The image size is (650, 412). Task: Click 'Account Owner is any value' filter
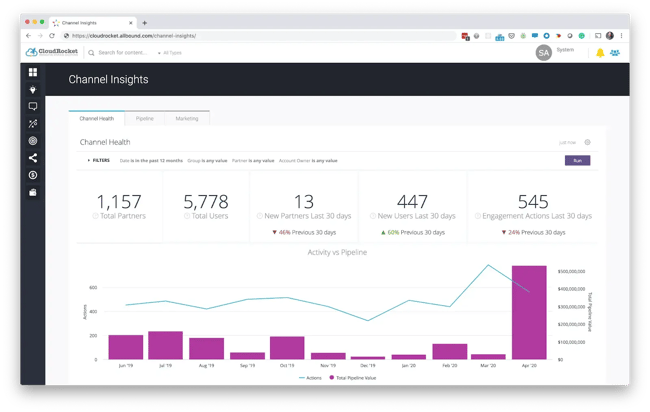(x=308, y=160)
